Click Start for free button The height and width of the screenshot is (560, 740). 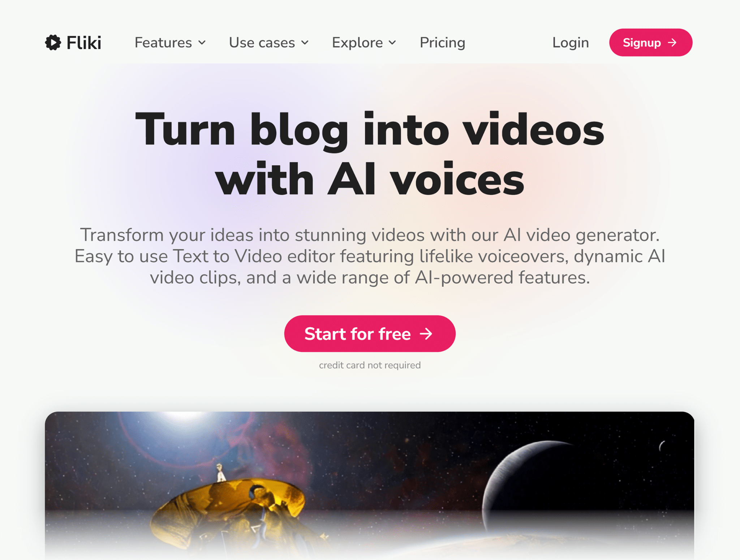369,333
